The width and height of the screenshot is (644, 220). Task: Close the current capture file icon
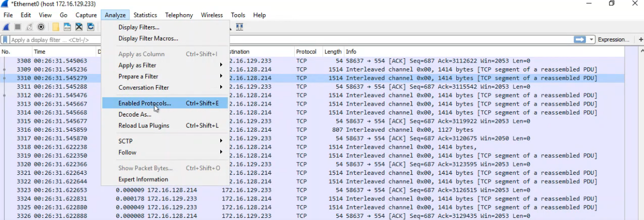pos(79,27)
